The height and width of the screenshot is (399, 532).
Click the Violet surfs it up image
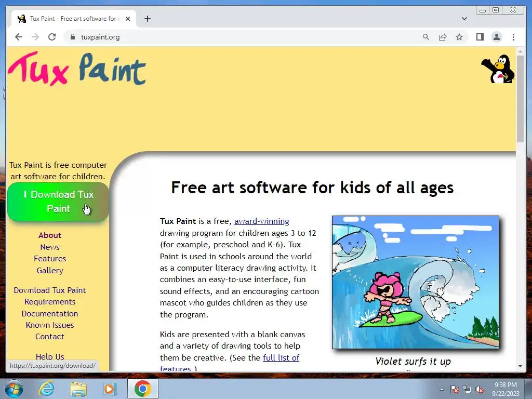point(416,282)
